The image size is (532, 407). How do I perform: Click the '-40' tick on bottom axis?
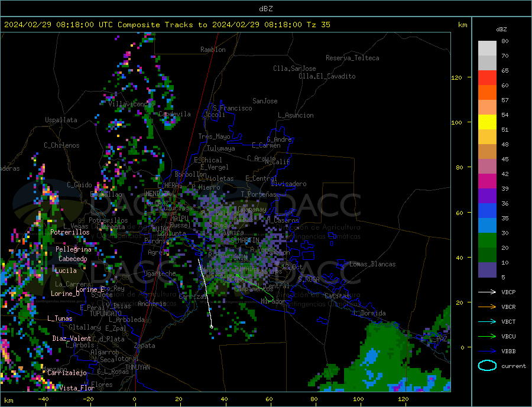pyautogui.click(x=43, y=399)
